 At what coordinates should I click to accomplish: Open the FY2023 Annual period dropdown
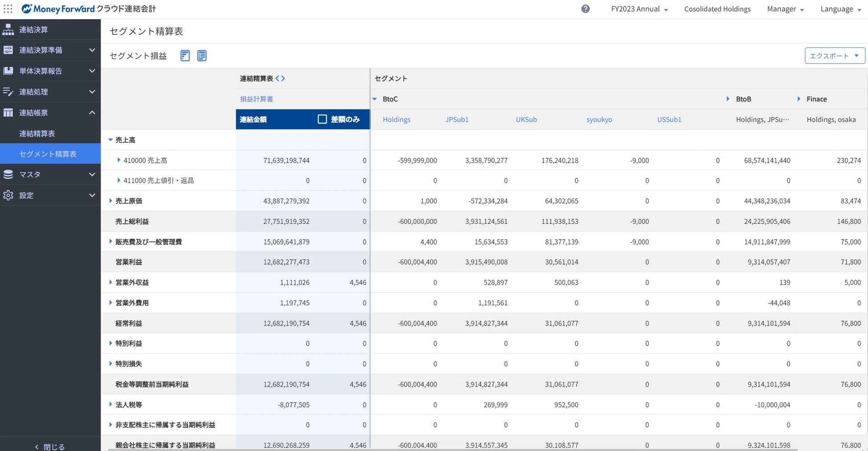(639, 9)
